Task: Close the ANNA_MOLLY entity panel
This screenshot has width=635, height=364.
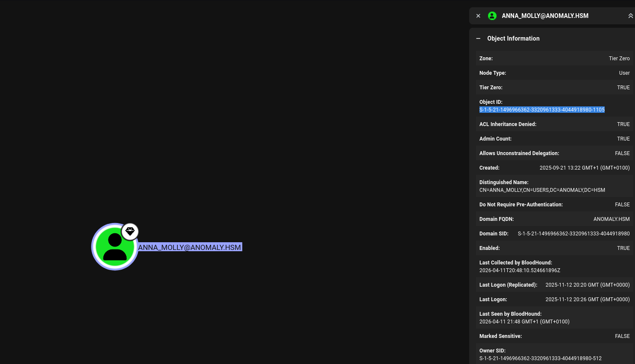Action: click(478, 16)
